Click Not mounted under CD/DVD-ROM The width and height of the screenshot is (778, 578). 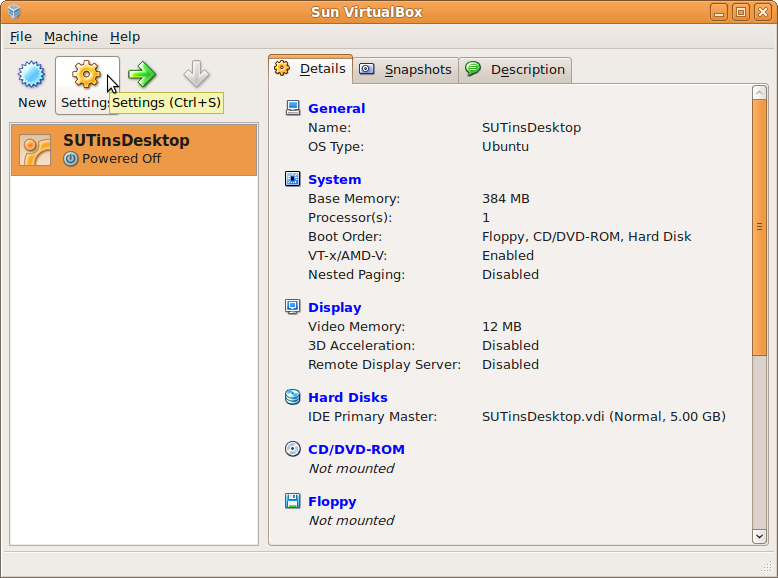click(x=351, y=468)
